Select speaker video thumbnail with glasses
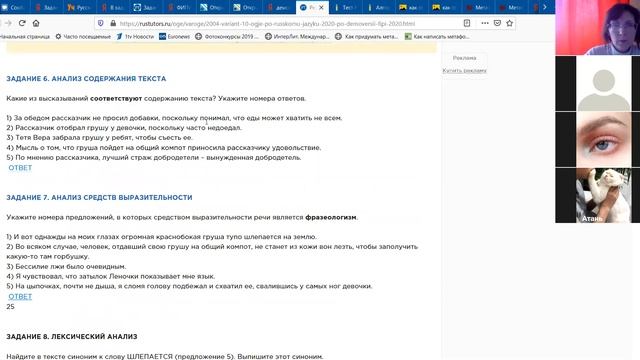This screenshot has width=640, height=360. tap(598, 27)
